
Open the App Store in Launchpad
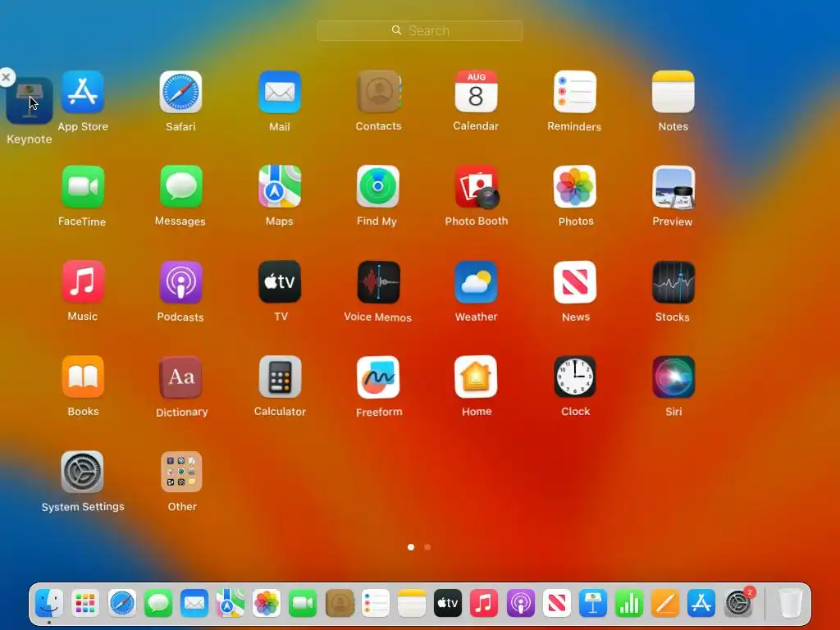coord(83,92)
